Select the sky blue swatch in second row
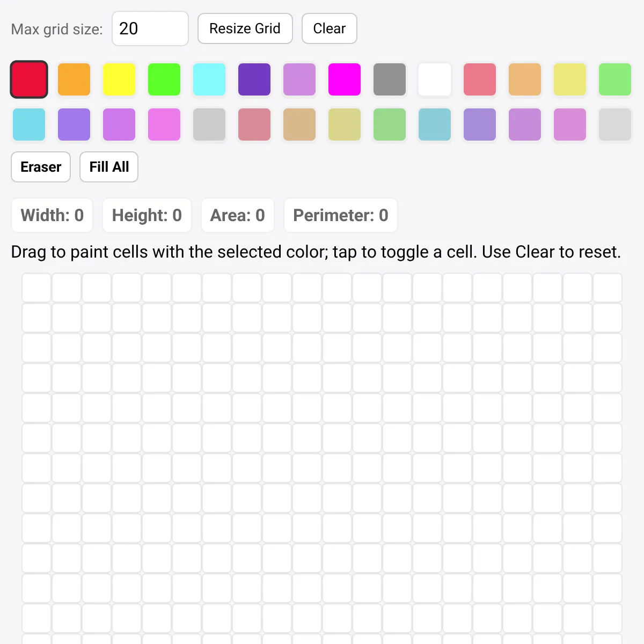This screenshot has width=644, height=644. click(29, 125)
